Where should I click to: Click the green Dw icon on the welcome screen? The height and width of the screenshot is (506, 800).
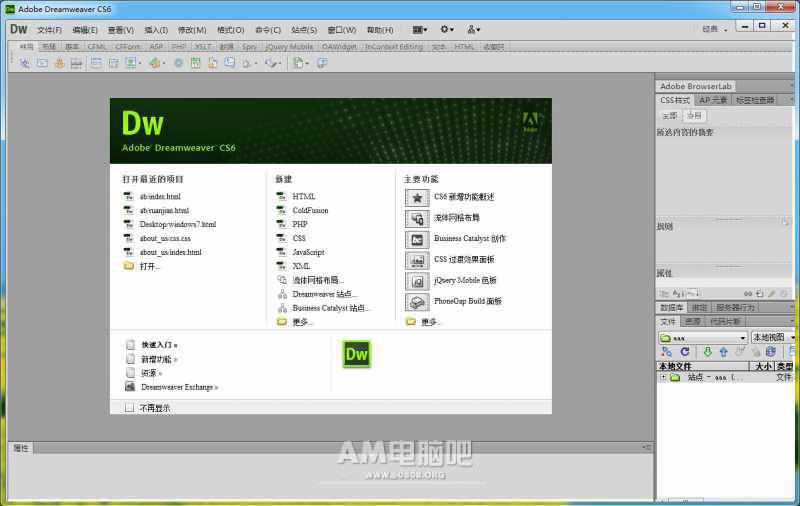coord(356,354)
